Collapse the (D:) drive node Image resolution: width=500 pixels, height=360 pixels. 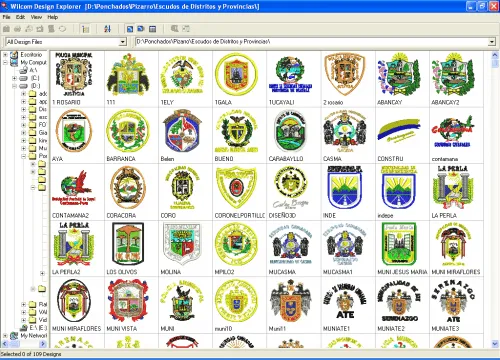pos(14,86)
